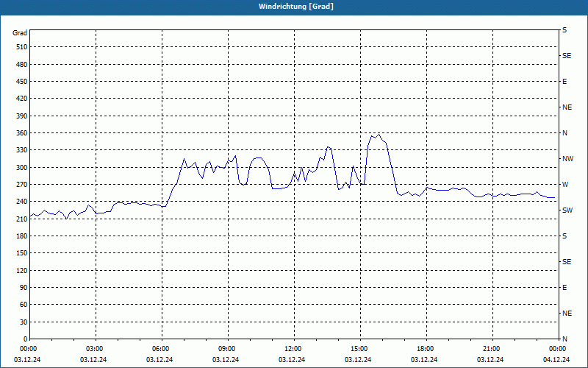Click the 21:00 time axis label
This screenshot has width=588, height=368.
tap(492, 349)
